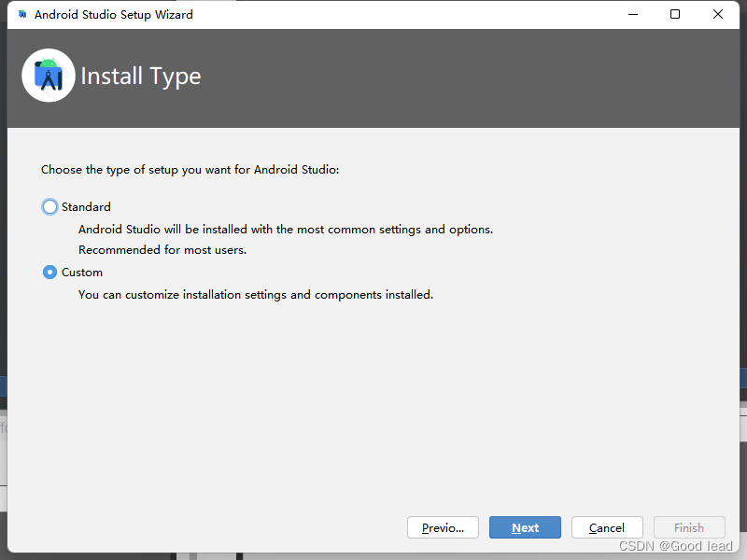The width and height of the screenshot is (747, 560).
Task: Click the 'Install Type' heading text
Action: 141,77
